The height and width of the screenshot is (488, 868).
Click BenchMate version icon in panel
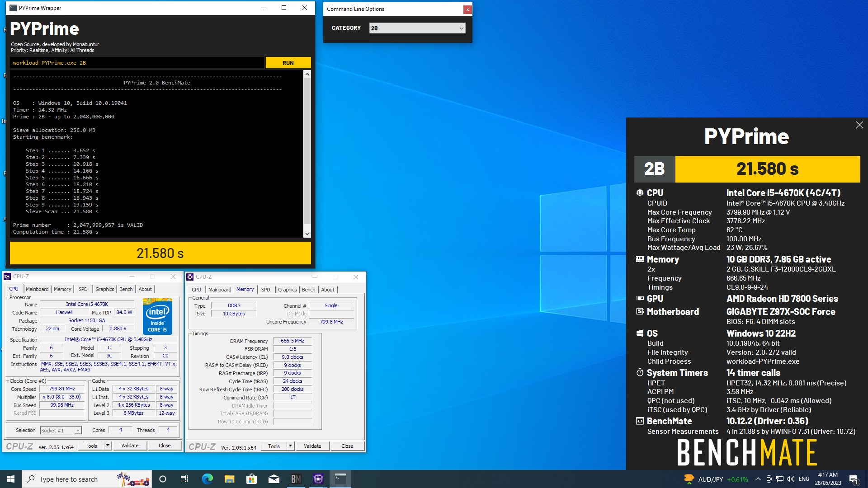pyautogui.click(x=640, y=421)
